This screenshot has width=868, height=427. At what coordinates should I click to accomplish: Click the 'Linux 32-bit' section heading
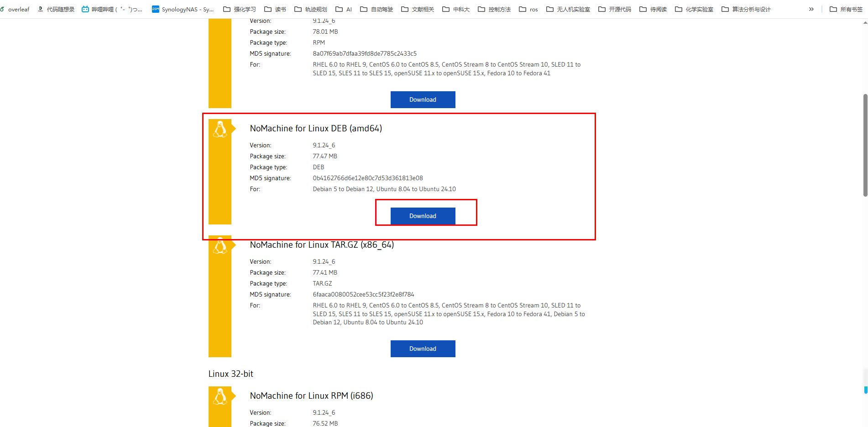click(x=230, y=374)
